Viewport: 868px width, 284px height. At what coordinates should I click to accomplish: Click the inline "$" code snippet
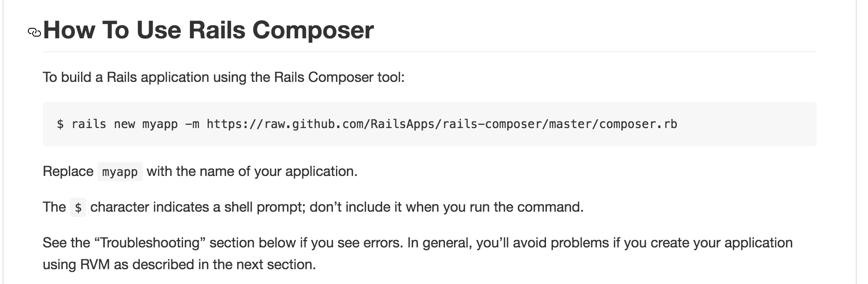point(78,208)
